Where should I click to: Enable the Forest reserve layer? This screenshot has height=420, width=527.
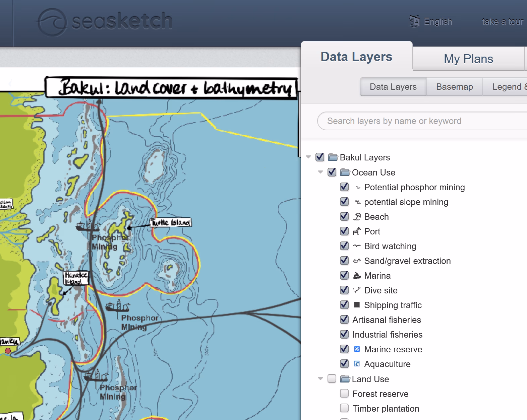(x=344, y=394)
